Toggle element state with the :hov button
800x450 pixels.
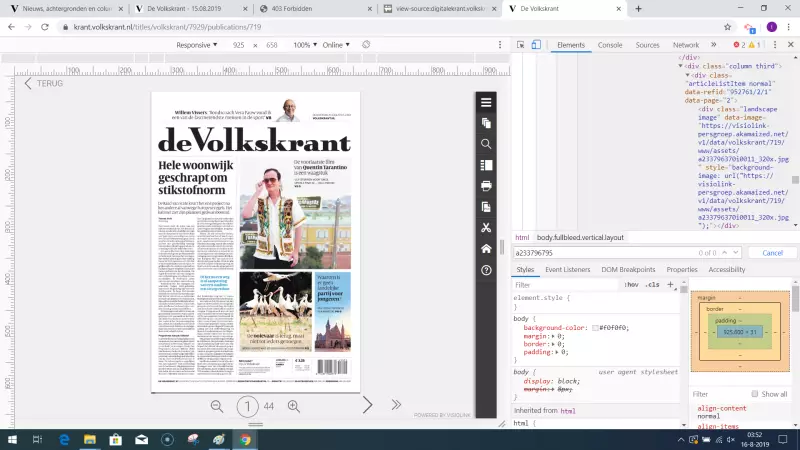pyautogui.click(x=632, y=285)
